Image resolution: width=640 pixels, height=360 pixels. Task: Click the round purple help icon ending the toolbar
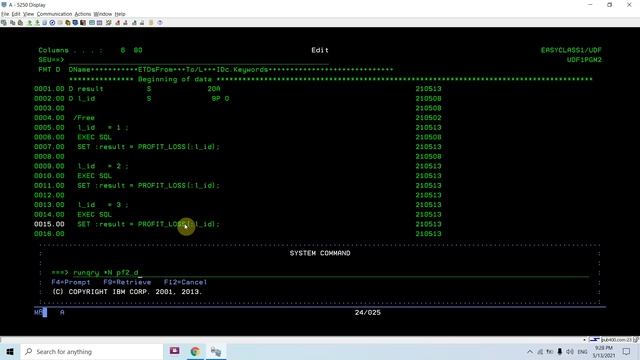pos(160,23)
